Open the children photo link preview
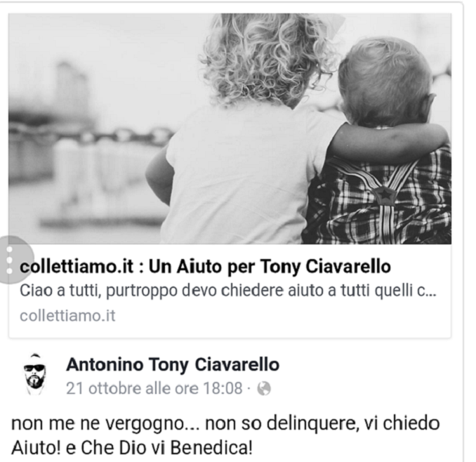The image size is (476, 462). click(230, 128)
